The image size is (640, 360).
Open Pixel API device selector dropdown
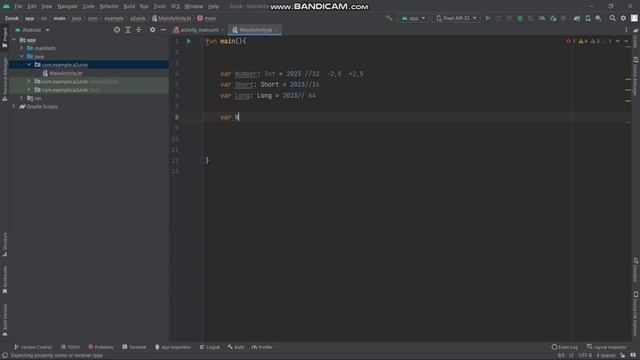click(456, 18)
